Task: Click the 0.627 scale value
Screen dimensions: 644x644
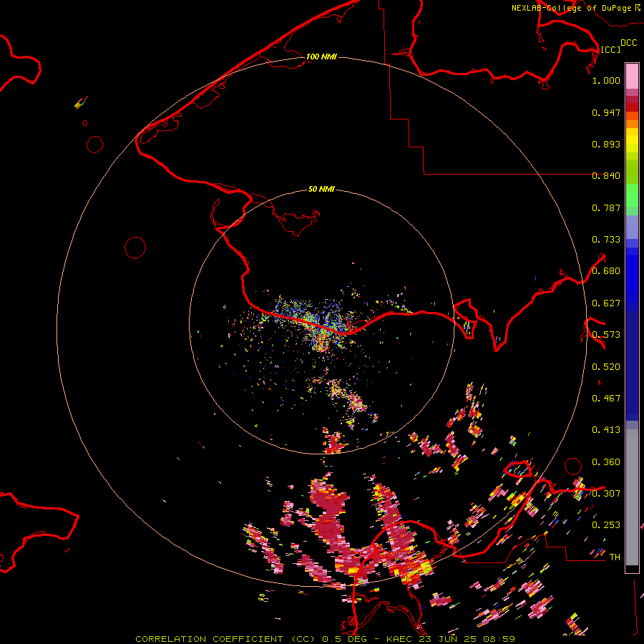Action: click(606, 303)
